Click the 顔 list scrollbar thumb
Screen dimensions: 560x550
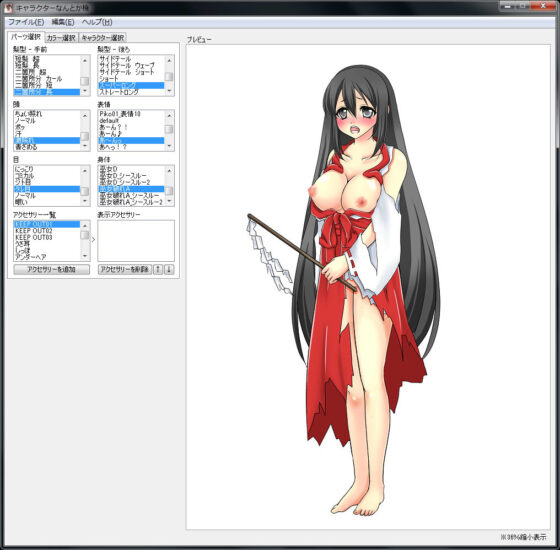[85, 136]
